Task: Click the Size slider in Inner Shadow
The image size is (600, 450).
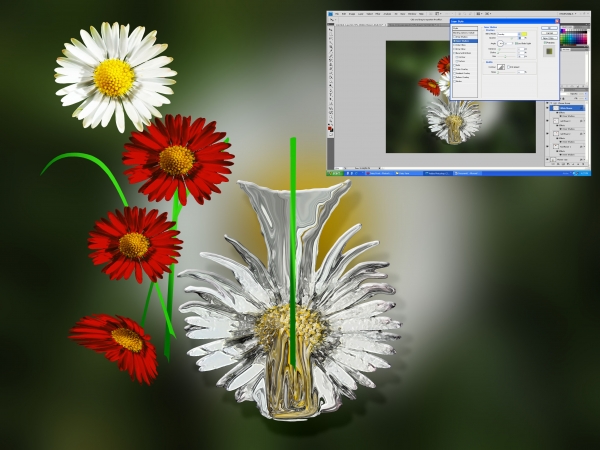Action: tap(506, 56)
